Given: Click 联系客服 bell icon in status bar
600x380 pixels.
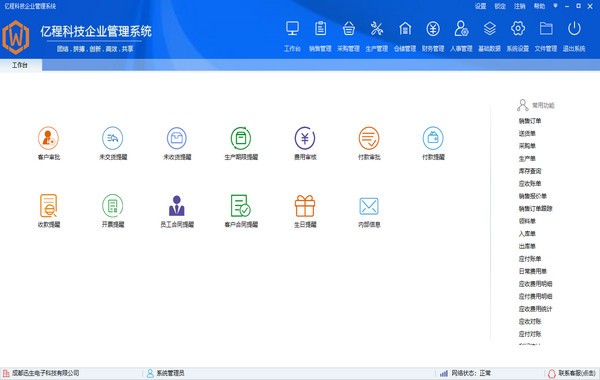Looking at the screenshot, I should tap(551, 373).
